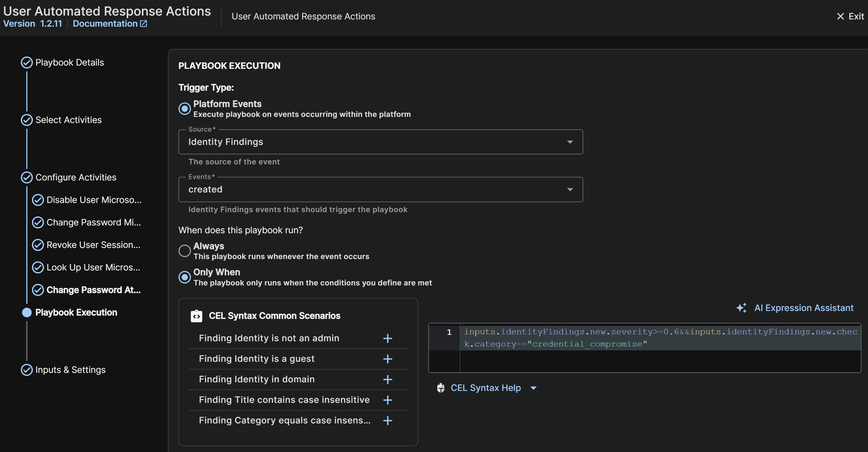This screenshot has width=868, height=452.
Task: Go to the Playbook Details step
Action: 70,63
